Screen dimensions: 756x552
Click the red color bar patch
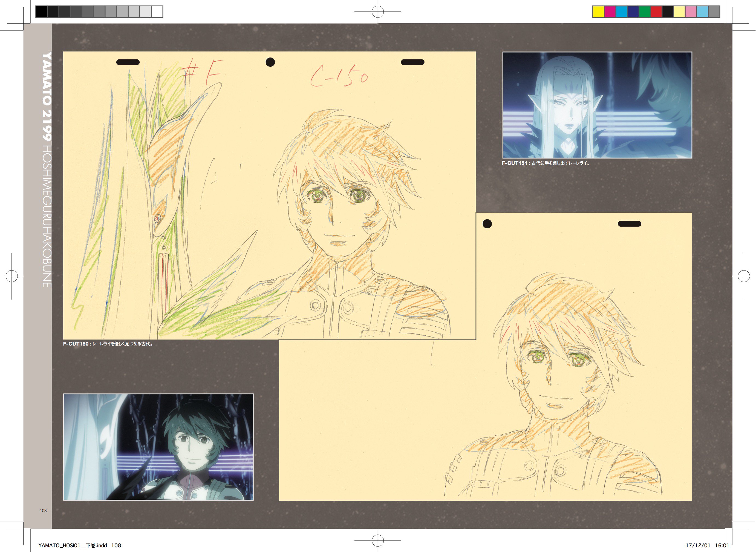tap(656, 12)
